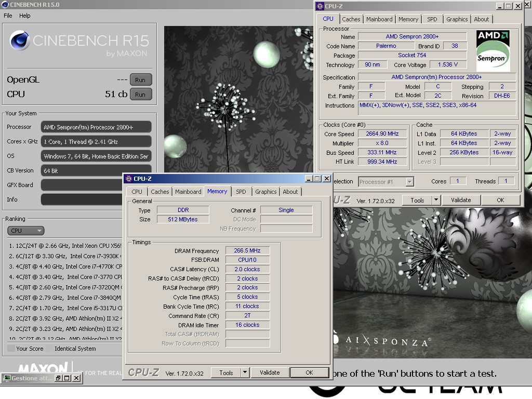Switch to Mainboard tab in CPU-Z Memory window
This screenshot has width=532, height=399.
[188, 192]
